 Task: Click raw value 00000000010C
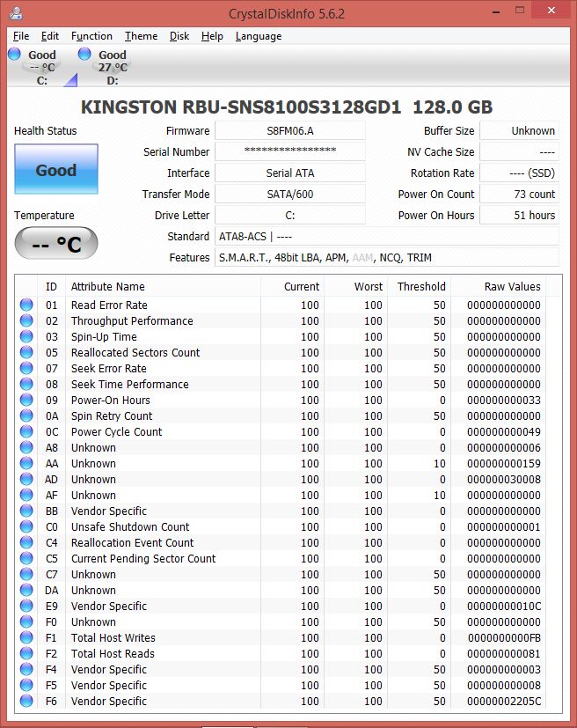504,606
